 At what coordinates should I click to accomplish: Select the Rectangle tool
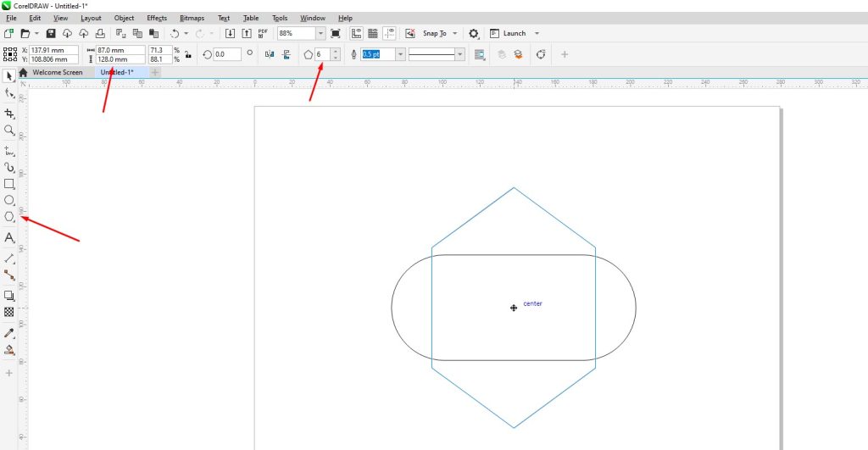(9, 183)
